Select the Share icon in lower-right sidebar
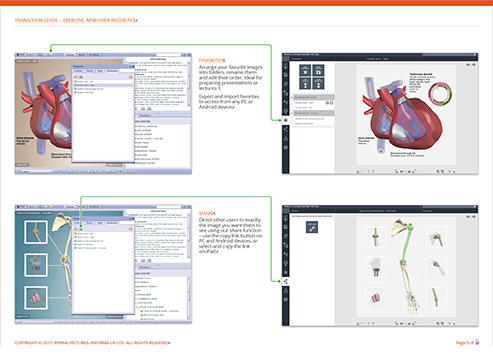493x360 pixels. point(286,282)
